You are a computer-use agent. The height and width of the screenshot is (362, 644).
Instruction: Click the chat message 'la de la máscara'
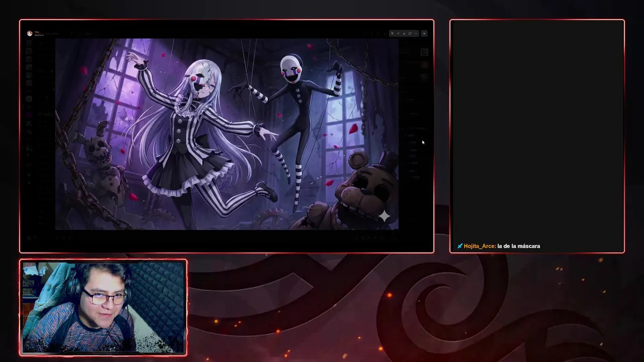pyautogui.click(x=519, y=246)
